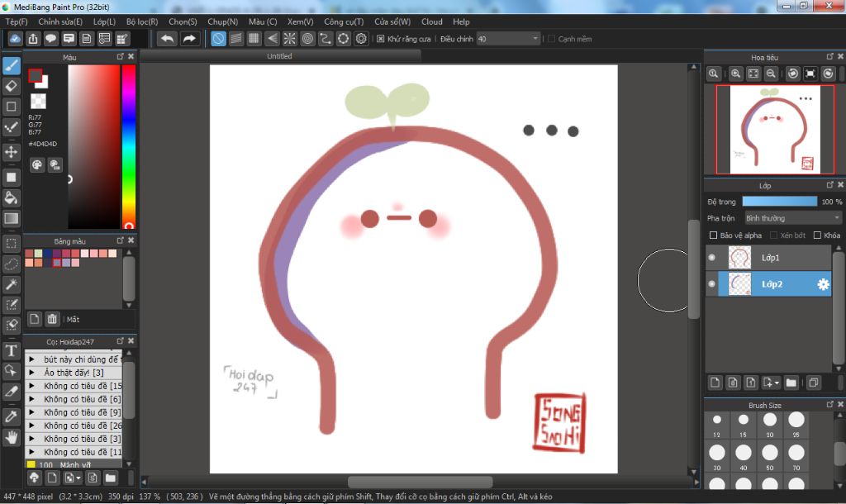Expand 'bút này chỉ dùng để' brush group
The height and width of the screenshot is (504, 846).
click(32, 359)
